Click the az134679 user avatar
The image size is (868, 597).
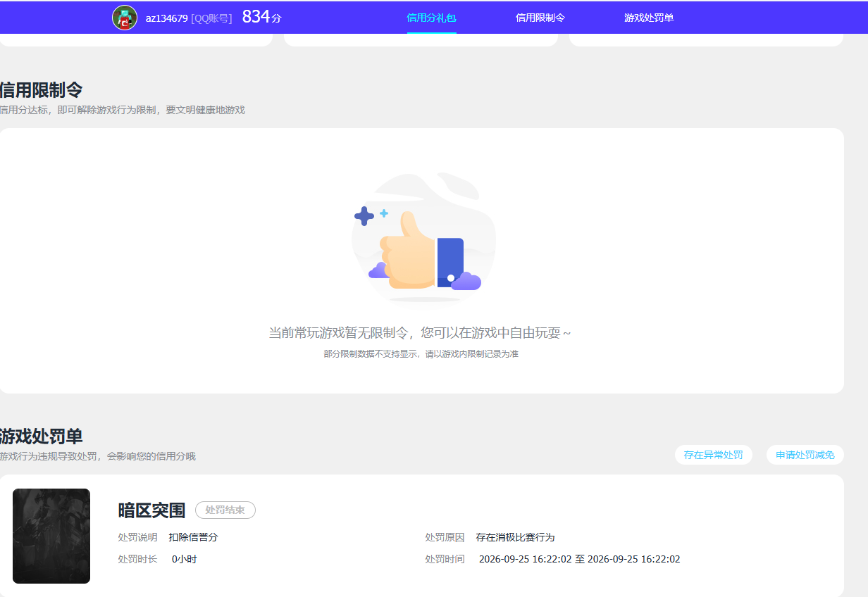[125, 18]
